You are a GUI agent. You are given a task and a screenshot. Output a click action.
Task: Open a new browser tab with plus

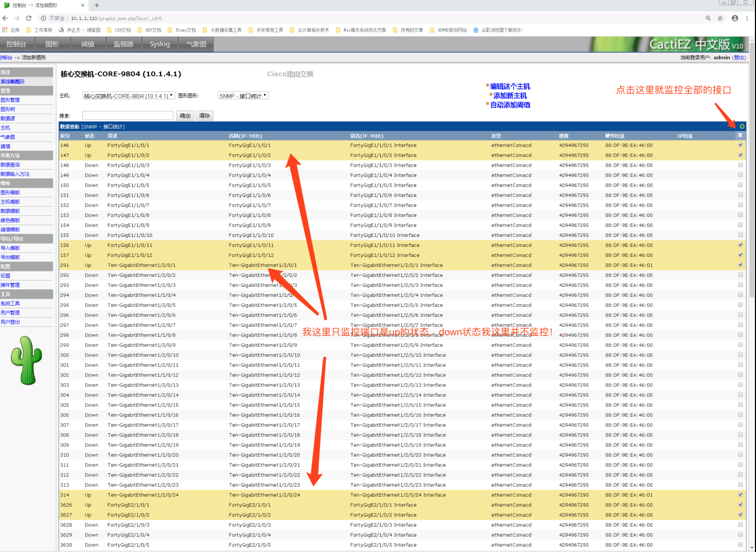coord(97,5)
